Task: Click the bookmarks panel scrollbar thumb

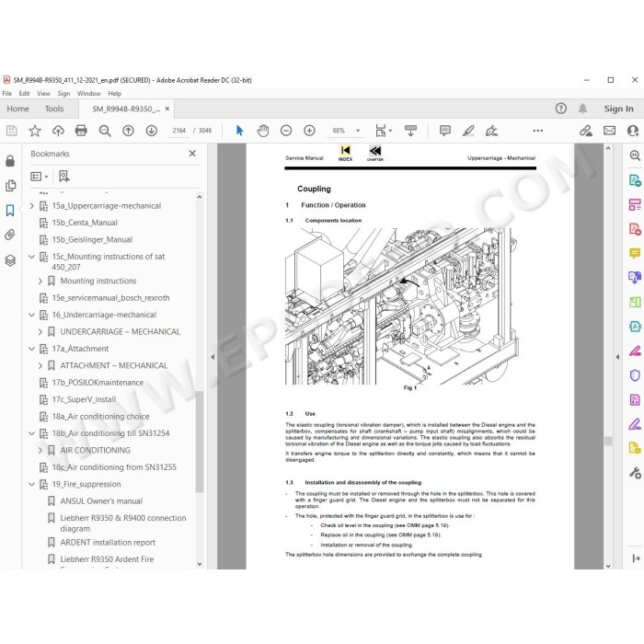Action: click(x=200, y=442)
